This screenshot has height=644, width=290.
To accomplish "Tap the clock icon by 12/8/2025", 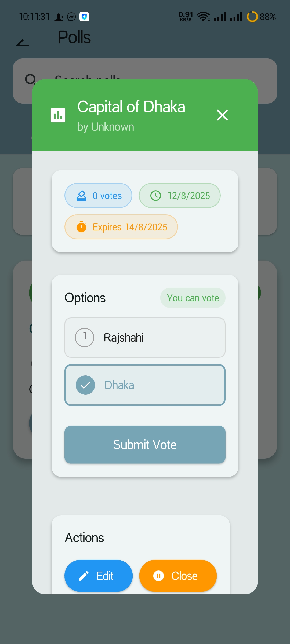I will point(156,196).
